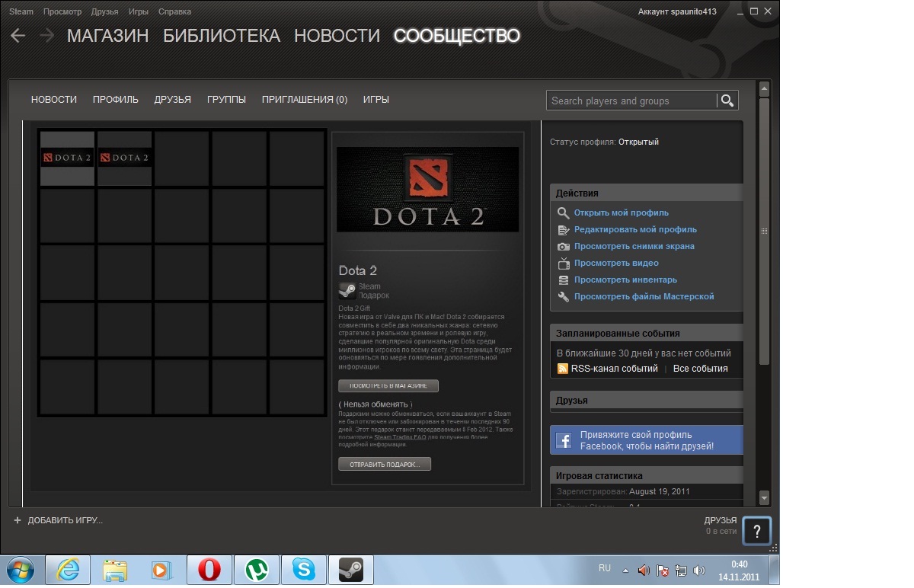914x588 pixels.
Task: Open ПРИГЛАШЕНИЯ (0) tab
Action: click(305, 100)
